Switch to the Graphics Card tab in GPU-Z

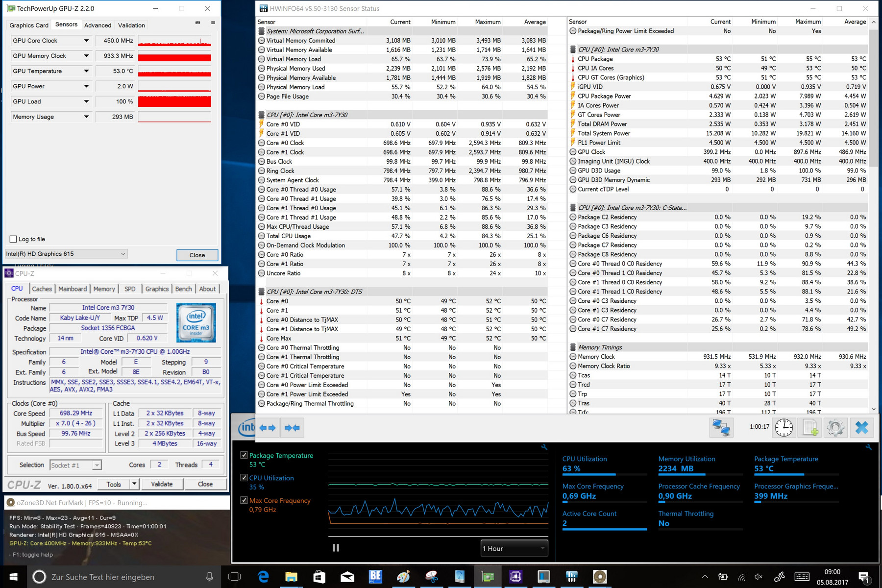point(29,25)
